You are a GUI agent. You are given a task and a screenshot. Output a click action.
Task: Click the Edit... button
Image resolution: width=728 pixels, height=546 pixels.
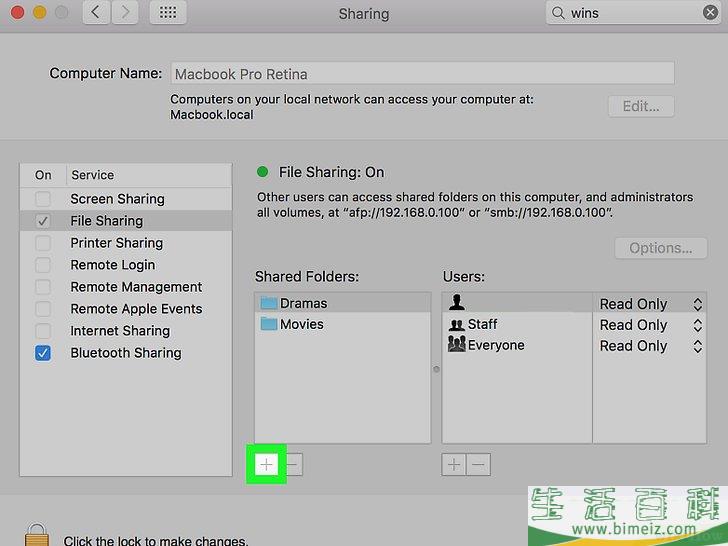tap(641, 106)
